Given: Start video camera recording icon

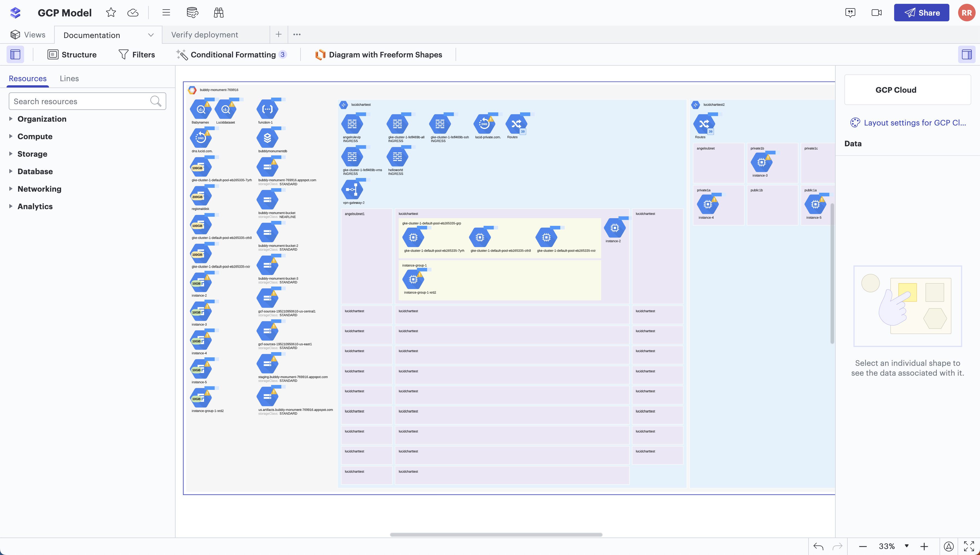Looking at the screenshot, I should point(876,13).
